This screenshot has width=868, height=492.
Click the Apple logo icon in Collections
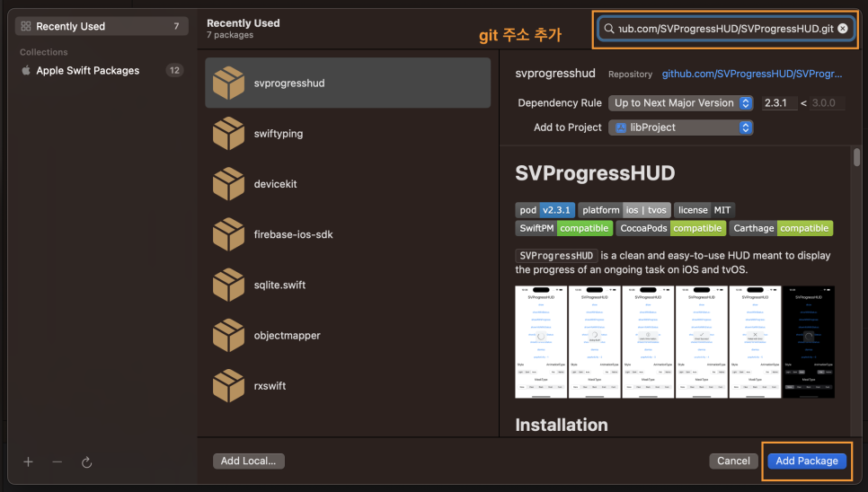[x=26, y=70]
